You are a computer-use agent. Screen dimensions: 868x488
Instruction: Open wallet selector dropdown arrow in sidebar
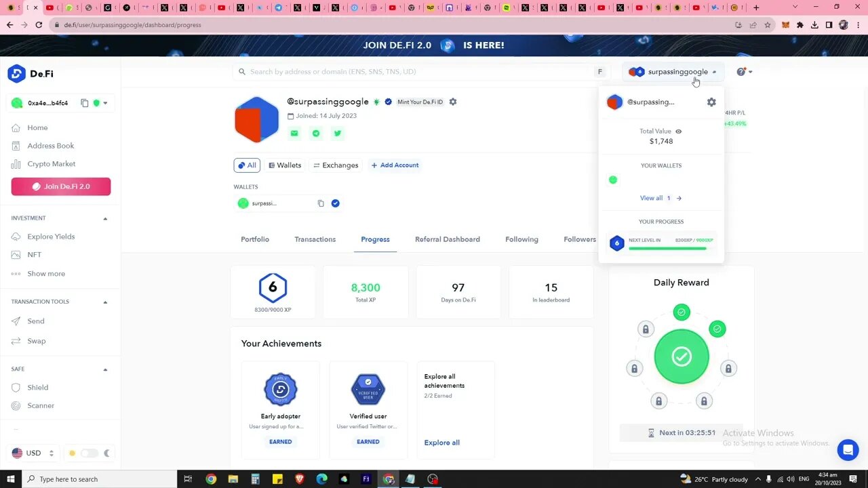tap(105, 103)
